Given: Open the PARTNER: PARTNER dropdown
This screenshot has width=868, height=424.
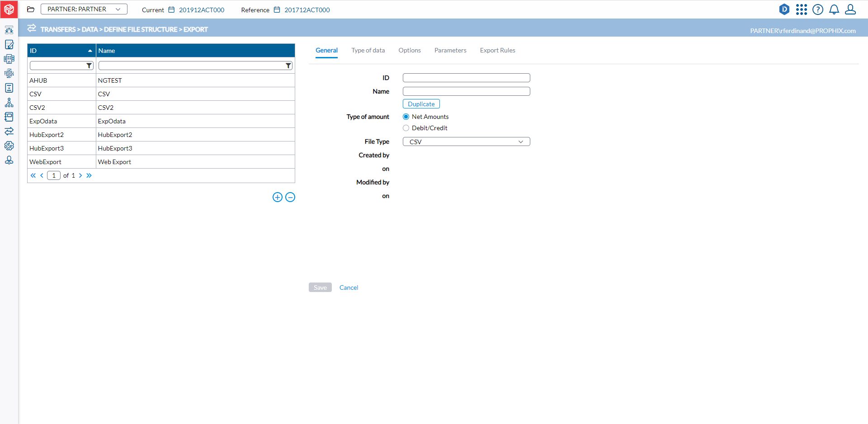Looking at the screenshot, I should 84,9.
